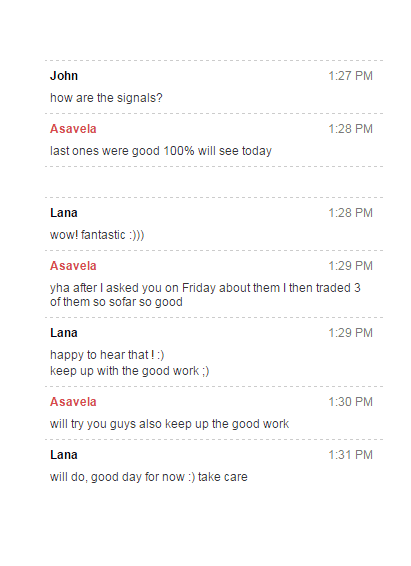Click the first Asavela sender name
This screenshot has height=566, width=411.
pyautogui.click(x=73, y=129)
